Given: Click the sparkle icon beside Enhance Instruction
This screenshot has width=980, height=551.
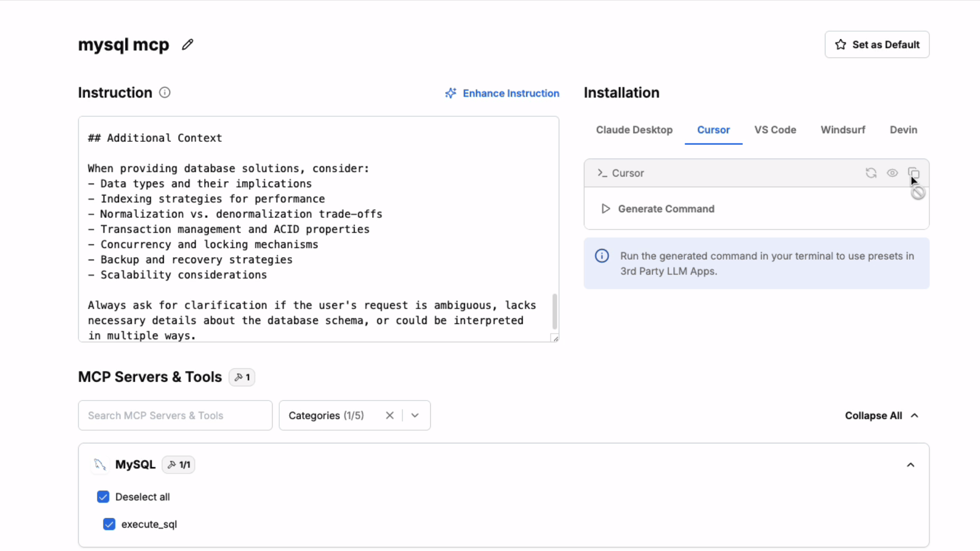Looking at the screenshot, I should click(450, 93).
